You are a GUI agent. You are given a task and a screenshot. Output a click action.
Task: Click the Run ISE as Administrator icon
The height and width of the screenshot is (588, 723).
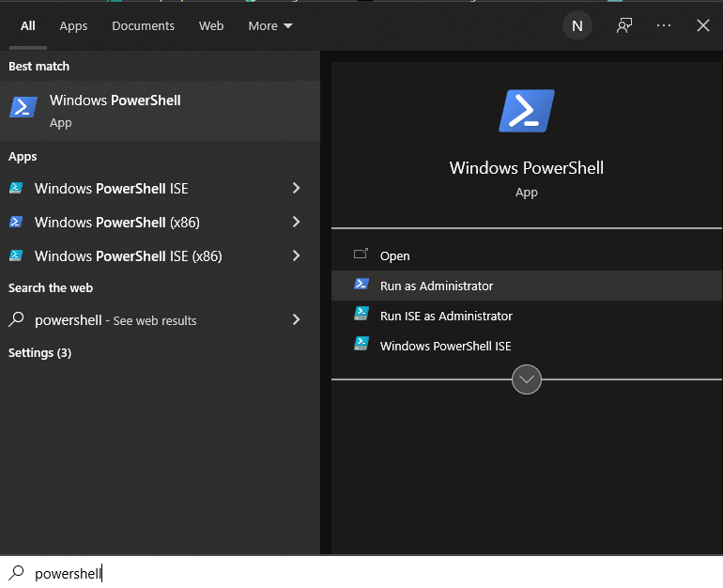(361, 316)
